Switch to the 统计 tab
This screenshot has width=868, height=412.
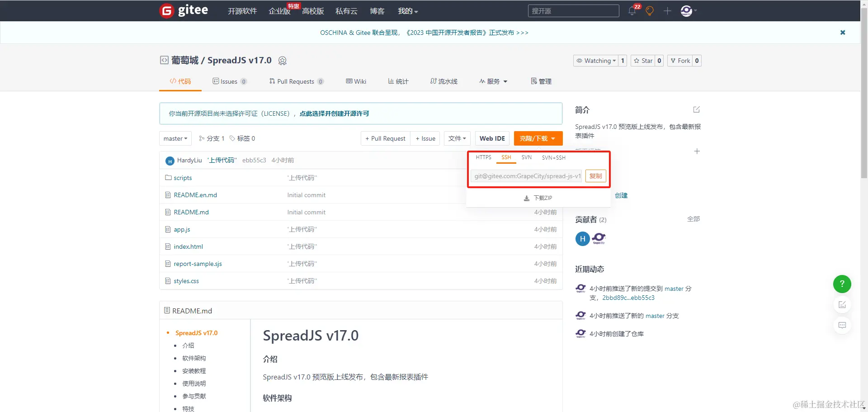click(398, 81)
